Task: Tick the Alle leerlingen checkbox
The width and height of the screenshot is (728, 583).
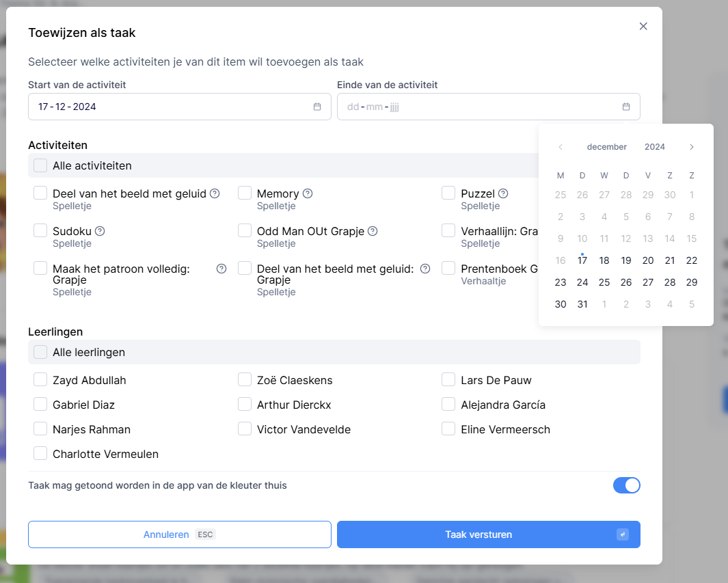Action: (x=40, y=353)
